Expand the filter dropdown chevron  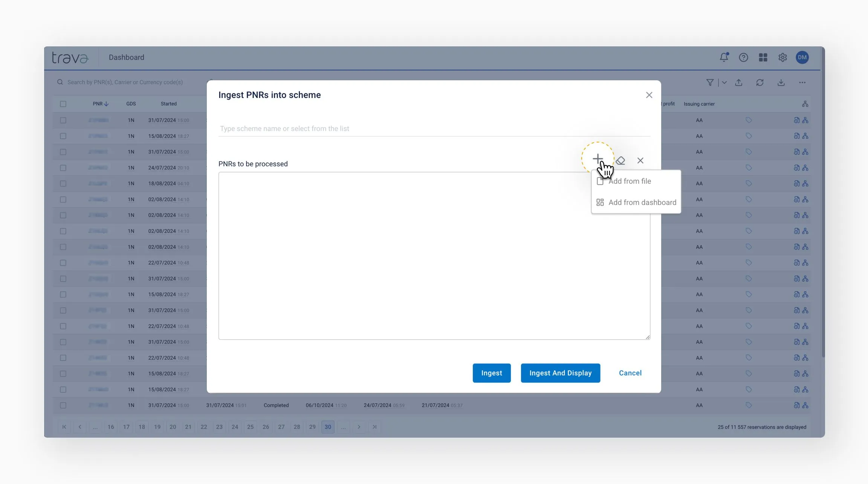point(724,83)
